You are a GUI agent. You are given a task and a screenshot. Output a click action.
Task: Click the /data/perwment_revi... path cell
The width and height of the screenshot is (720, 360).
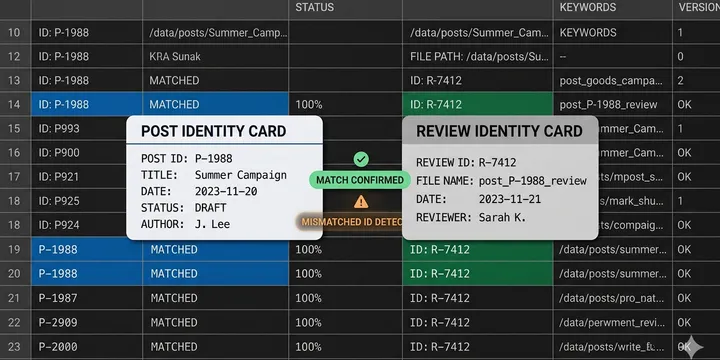[x=613, y=322]
